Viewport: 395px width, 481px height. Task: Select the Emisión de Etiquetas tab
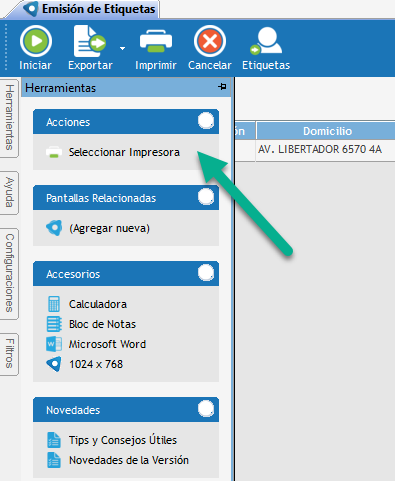click(x=89, y=9)
